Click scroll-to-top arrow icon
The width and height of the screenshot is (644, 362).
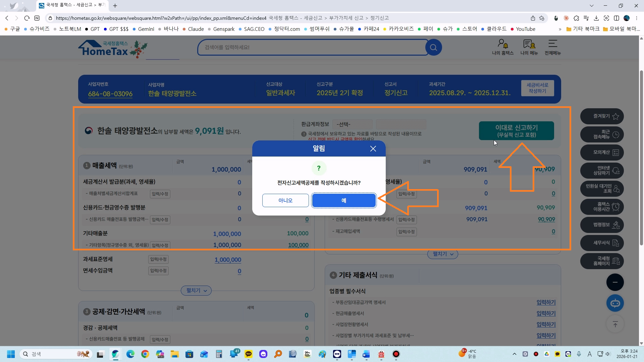[615, 324]
